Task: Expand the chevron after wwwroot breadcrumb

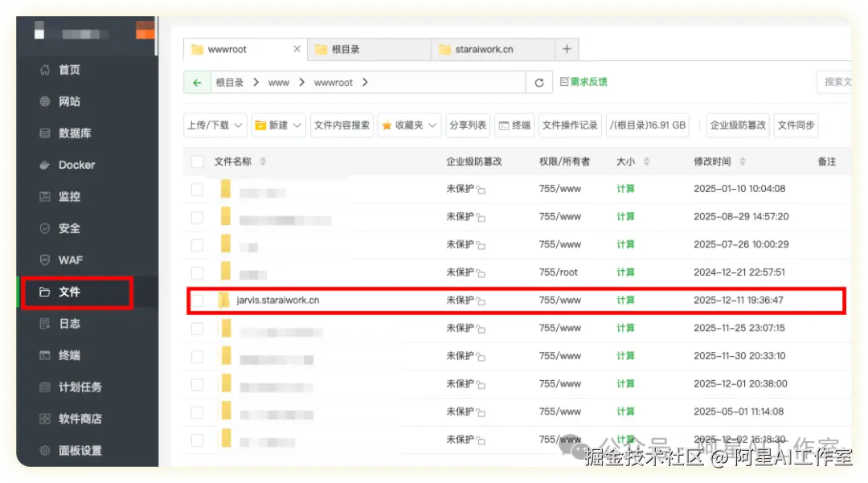Action: 365,83
